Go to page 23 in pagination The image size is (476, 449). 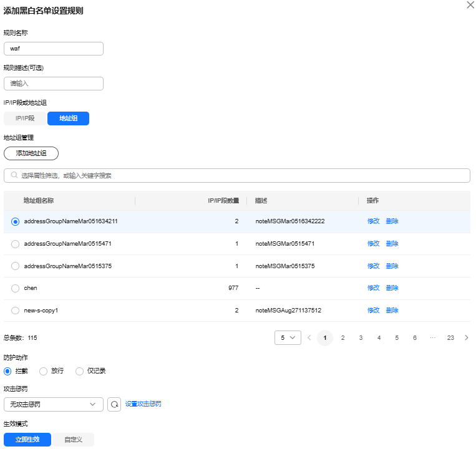(x=450, y=337)
